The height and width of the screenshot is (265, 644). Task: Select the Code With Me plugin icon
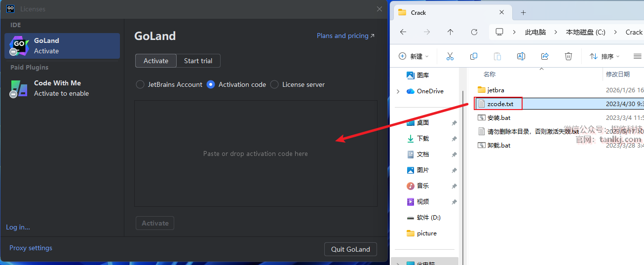click(19, 88)
